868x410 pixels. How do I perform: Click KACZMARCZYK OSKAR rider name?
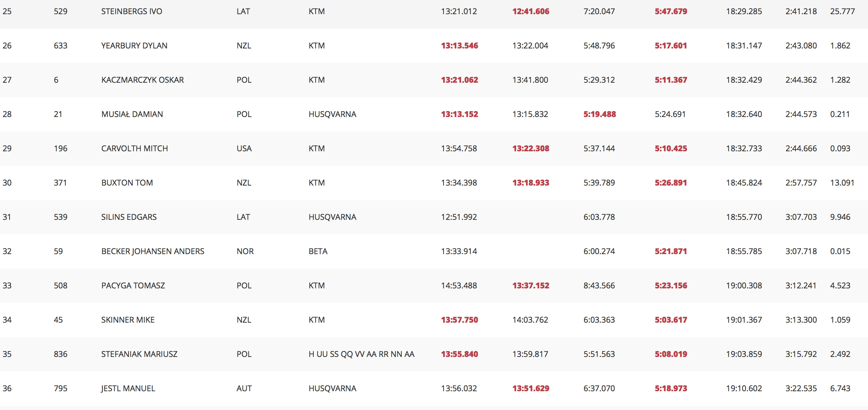click(x=143, y=80)
